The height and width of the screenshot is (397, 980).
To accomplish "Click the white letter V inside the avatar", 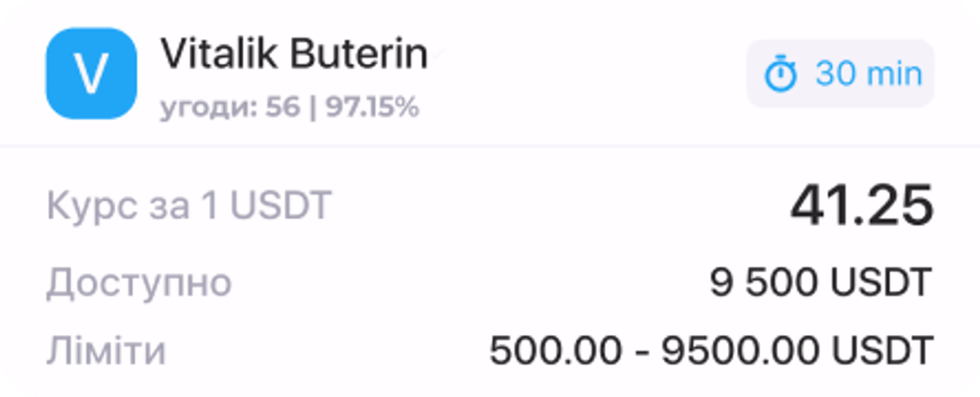I will coord(91,74).
